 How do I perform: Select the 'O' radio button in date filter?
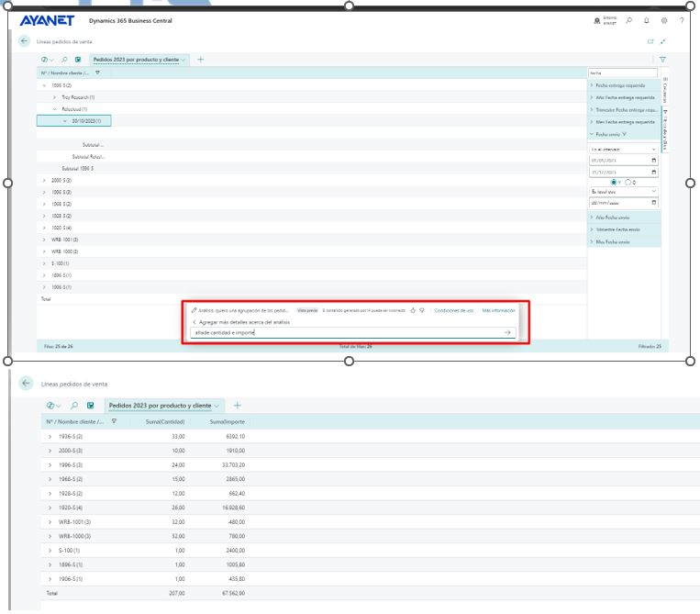[x=628, y=181]
